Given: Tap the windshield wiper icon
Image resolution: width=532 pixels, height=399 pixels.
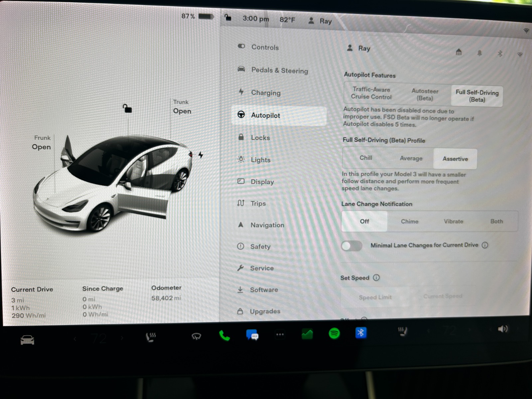Looking at the screenshot, I should pos(197,336).
